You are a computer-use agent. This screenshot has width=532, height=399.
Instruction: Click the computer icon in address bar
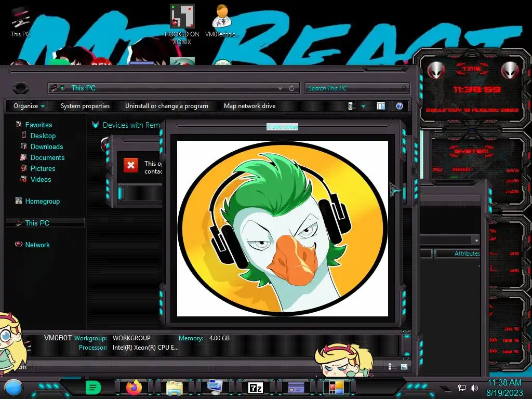point(54,88)
